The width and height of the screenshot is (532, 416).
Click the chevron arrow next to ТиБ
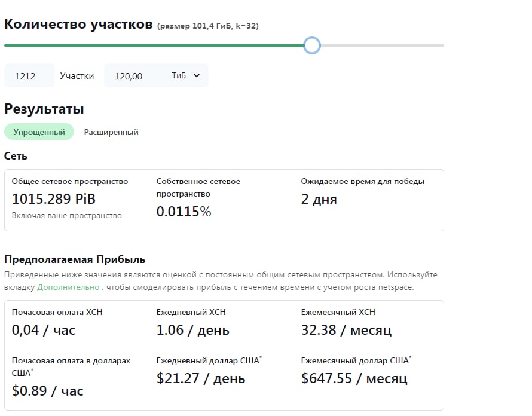[197, 76]
